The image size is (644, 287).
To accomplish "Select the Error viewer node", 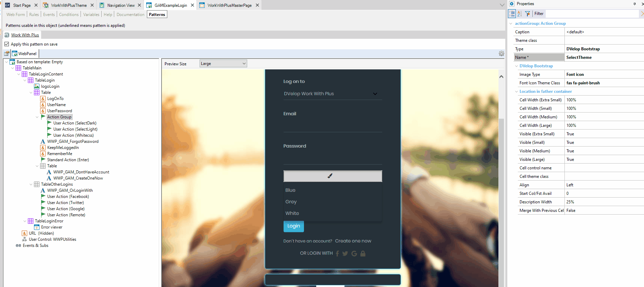I will click(52, 227).
